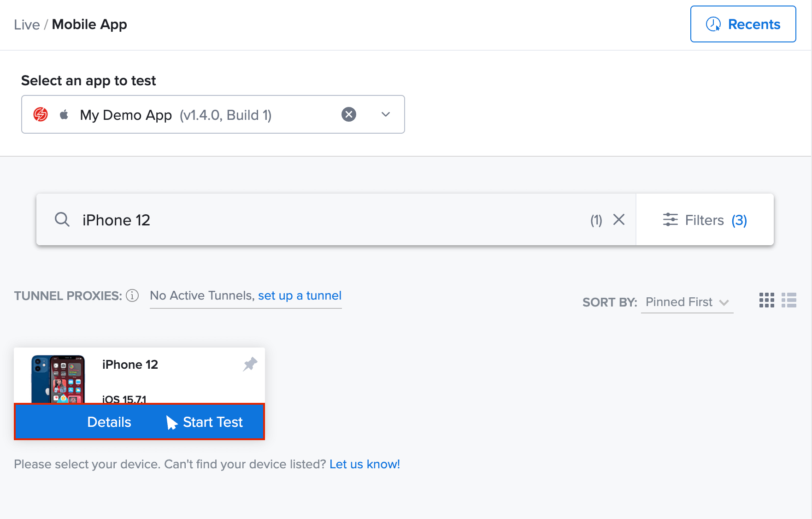Click the info icon beside Tunnel Proxies
The height and width of the screenshot is (519, 812).
tap(132, 295)
